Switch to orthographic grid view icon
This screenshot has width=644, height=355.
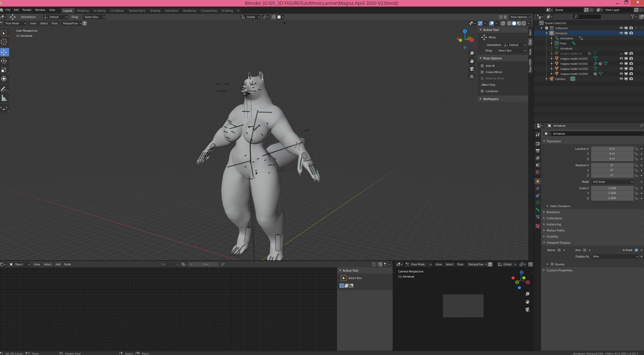(x=472, y=77)
